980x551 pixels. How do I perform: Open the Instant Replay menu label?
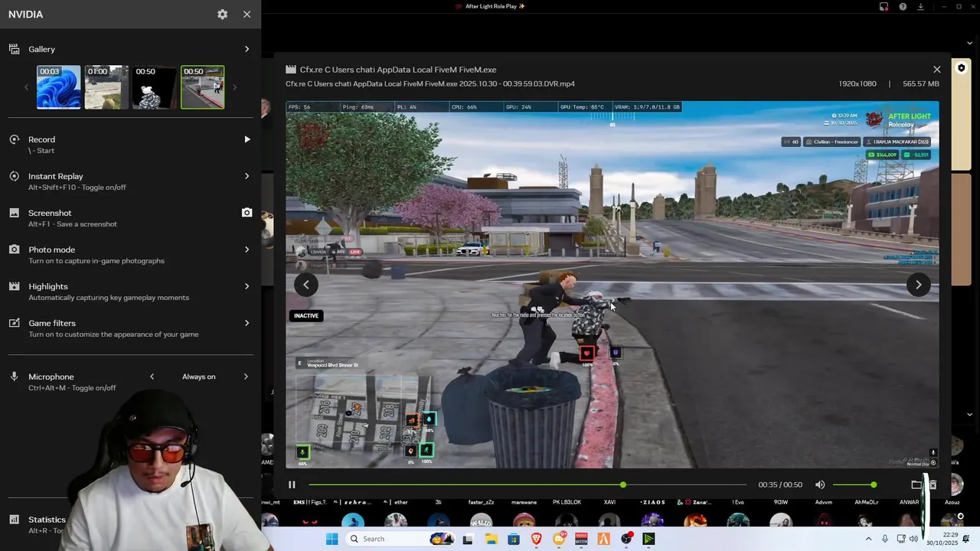pyautogui.click(x=56, y=176)
